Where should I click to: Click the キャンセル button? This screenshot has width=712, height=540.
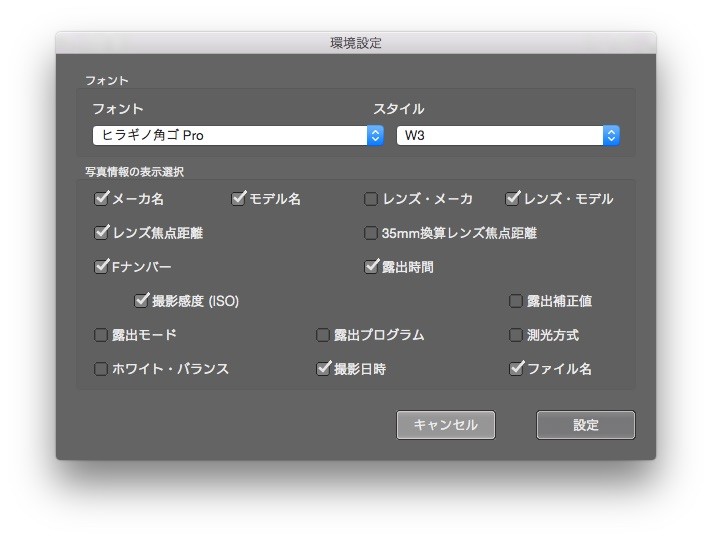point(445,425)
